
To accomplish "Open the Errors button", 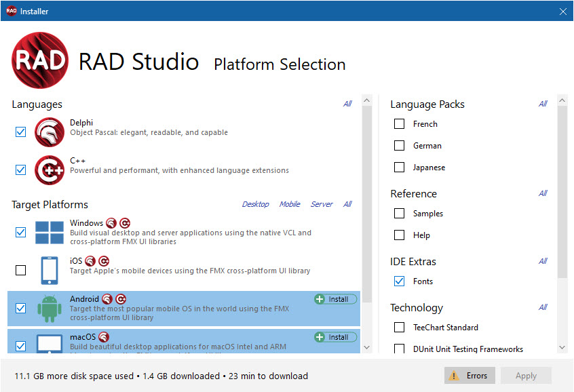I will point(470,376).
